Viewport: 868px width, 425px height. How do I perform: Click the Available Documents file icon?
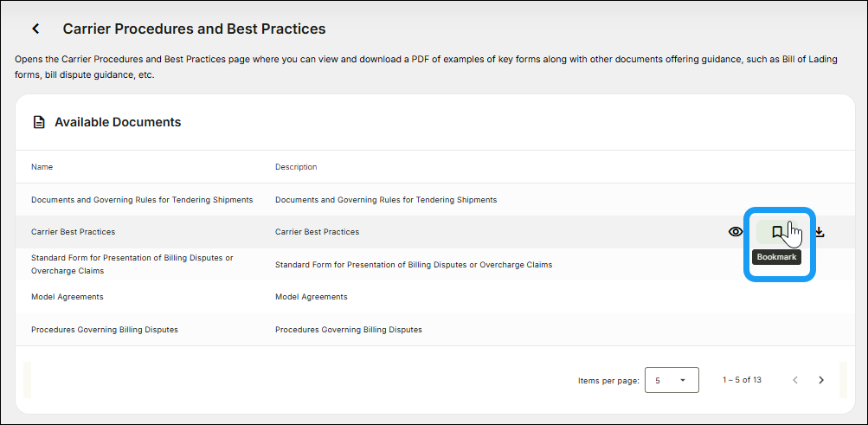click(x=39, y=122)
